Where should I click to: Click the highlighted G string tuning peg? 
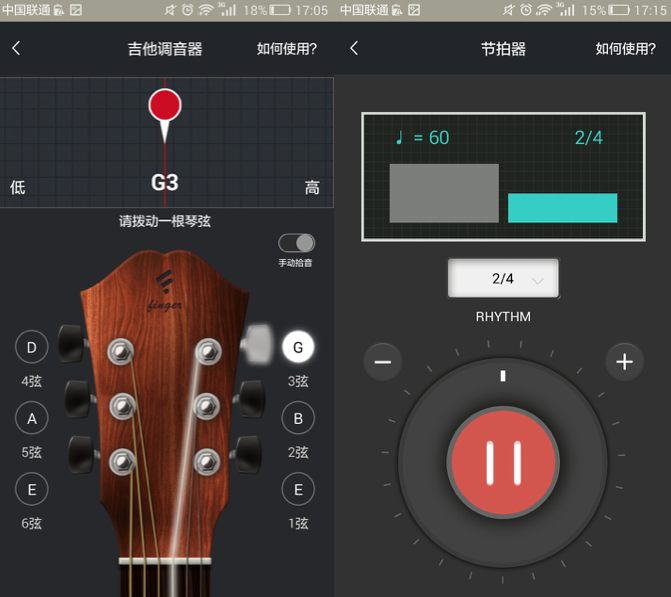click(258, 345)
